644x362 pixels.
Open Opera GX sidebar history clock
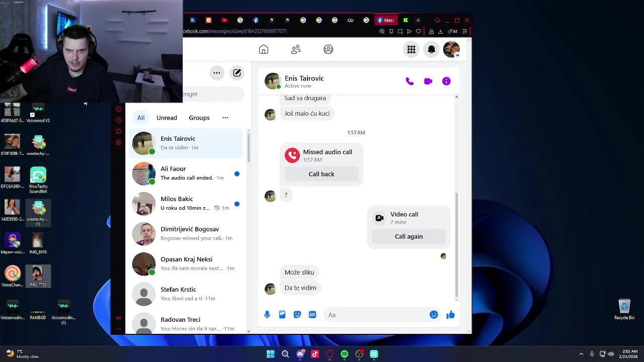(119, 120)
